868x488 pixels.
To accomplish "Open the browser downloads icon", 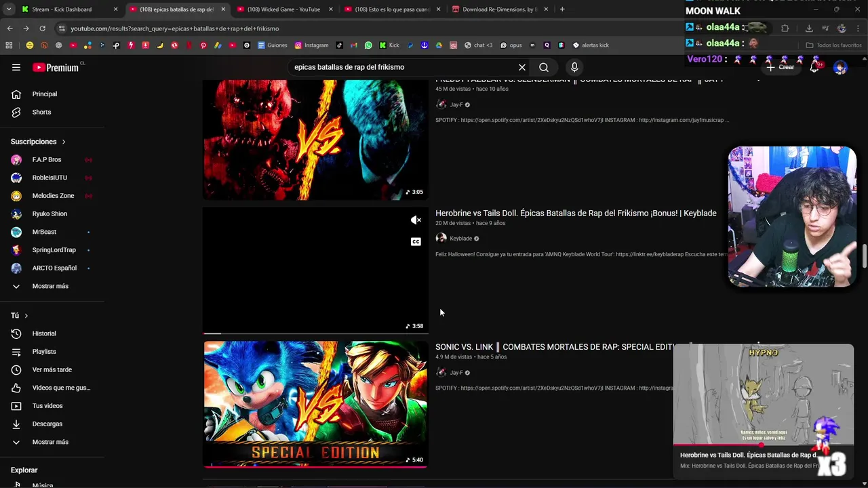I will click(809, 28).
